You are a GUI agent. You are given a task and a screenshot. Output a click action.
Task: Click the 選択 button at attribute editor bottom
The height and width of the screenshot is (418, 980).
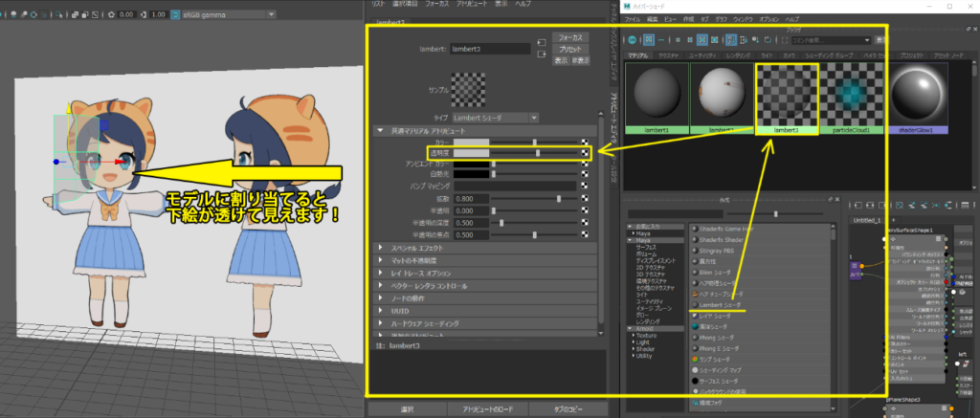(407, 410)
